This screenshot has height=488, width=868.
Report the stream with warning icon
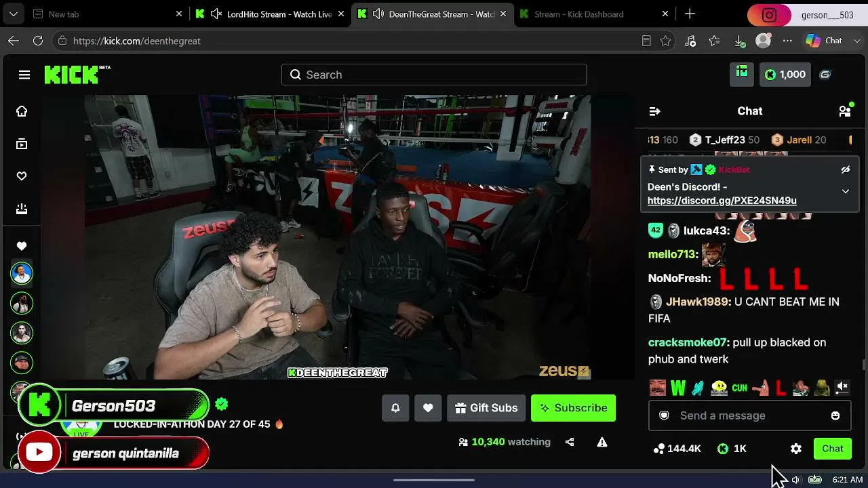click(602, 442)
